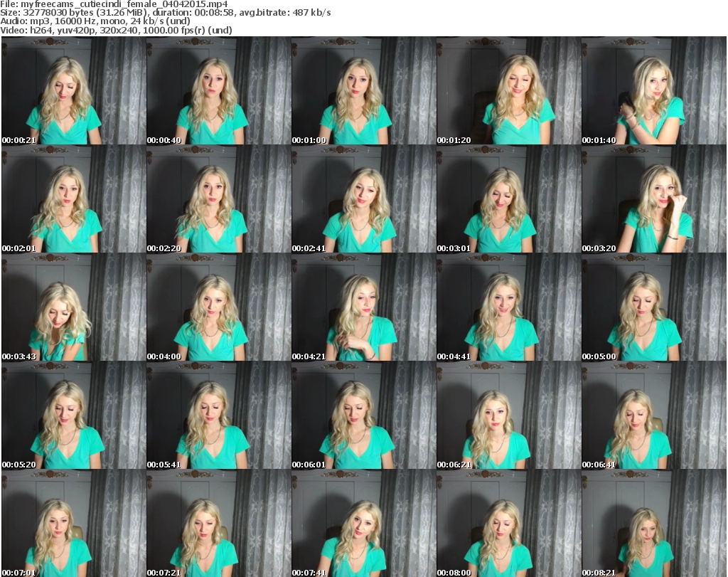The image size is (728, 577).
Task: Choose the frame marked 00:02:41
Action: coord(363,198)
